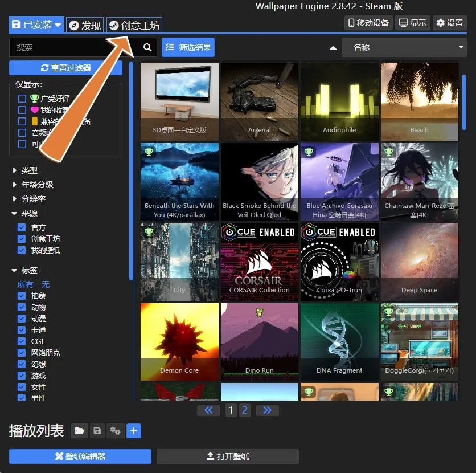Viewport: 476px width, 473px height.
Task: Open Settings (设置) gear button
Action: click(450, 23)
